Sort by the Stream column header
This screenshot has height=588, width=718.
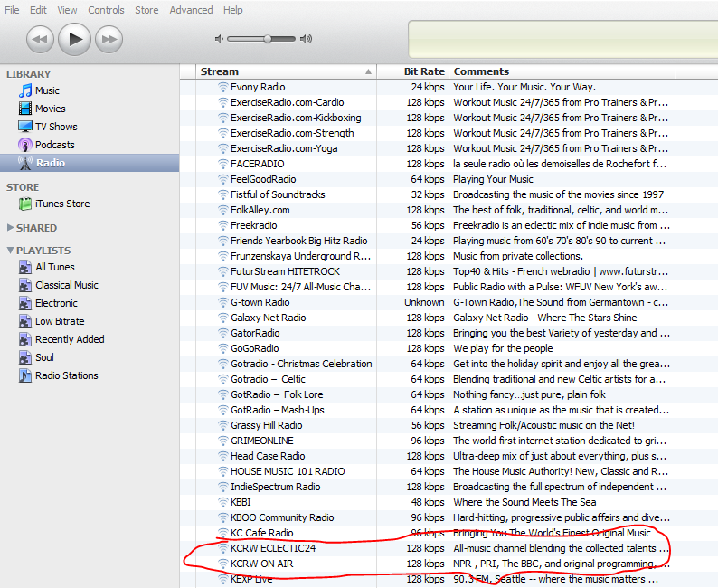coord(286,71)
